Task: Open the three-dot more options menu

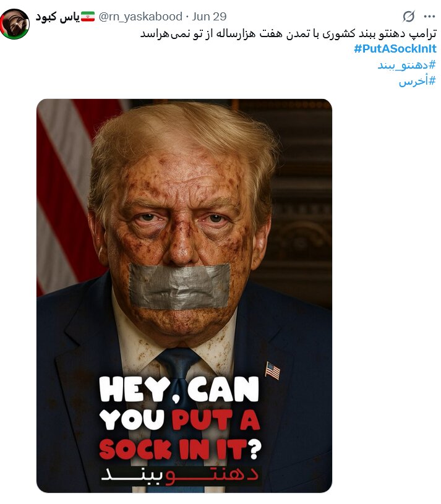Action: [x=429, y=17]
